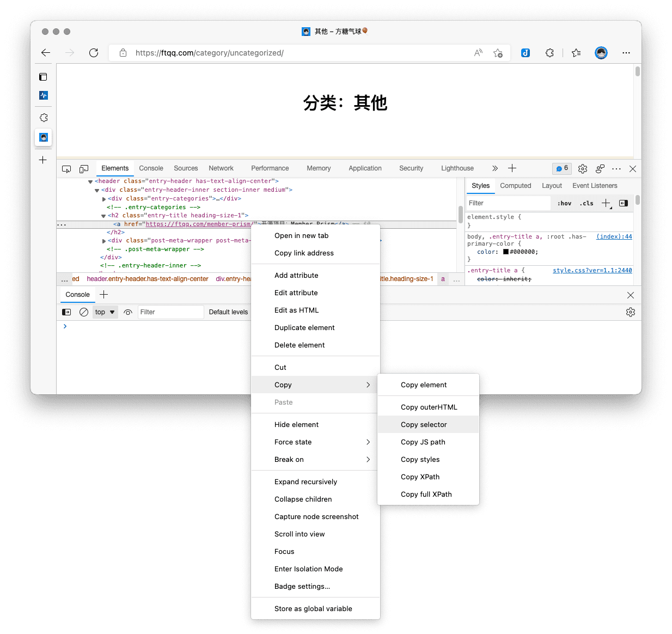Expand the entry-categories div node
The width and height of the screenshot is (672, 634).
pos(104,199)
